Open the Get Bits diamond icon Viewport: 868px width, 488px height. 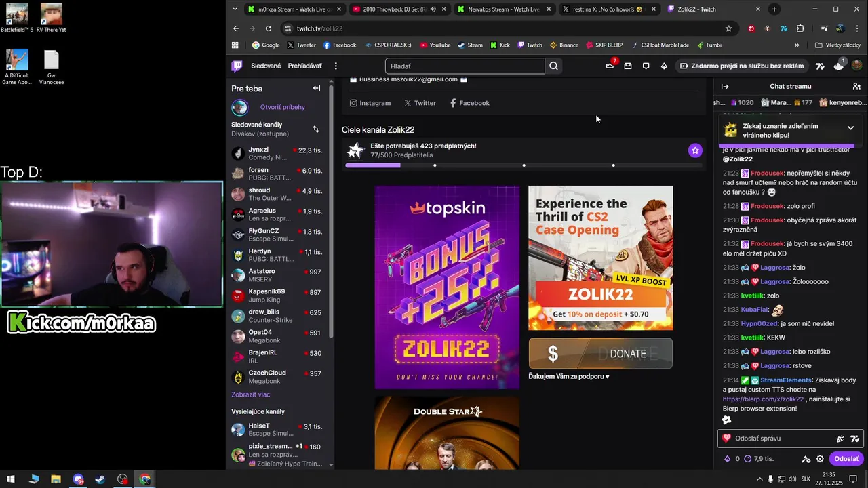pos(664,66)
